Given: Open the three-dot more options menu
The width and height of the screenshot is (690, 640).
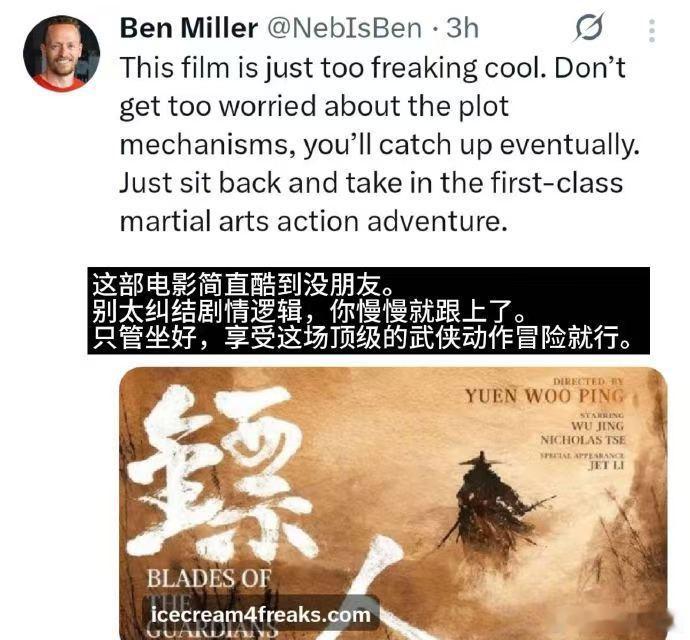Looking at the screenshot, I should click(x=652, y=31).
